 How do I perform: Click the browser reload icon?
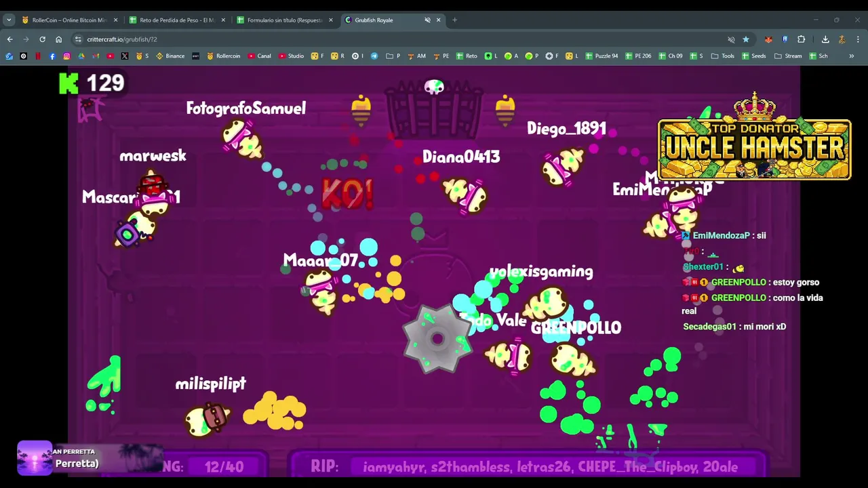pyautogui.click(x=42, y=39)
